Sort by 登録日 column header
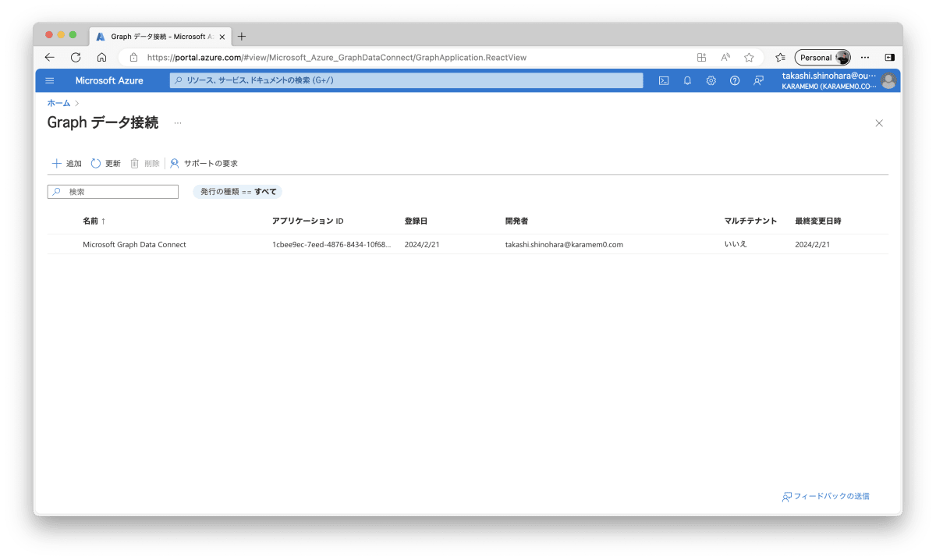936x560 pixels. pyautogui.click(x=416, y=221)
